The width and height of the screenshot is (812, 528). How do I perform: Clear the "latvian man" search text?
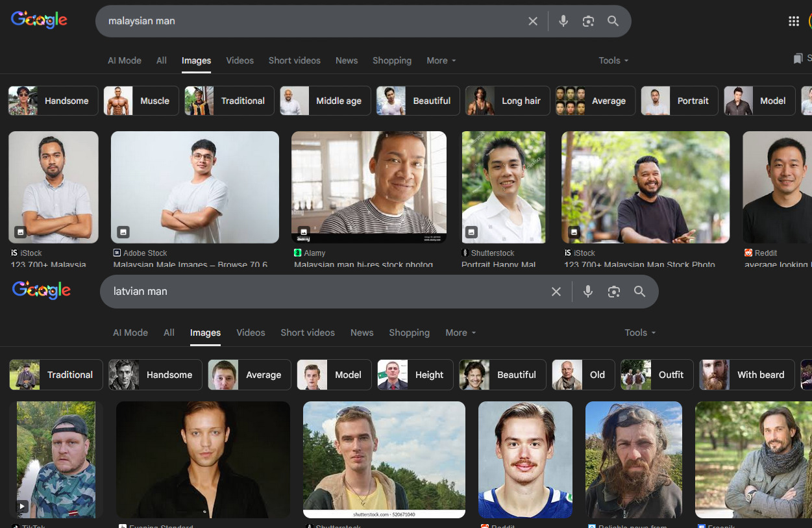coord(556,292)
